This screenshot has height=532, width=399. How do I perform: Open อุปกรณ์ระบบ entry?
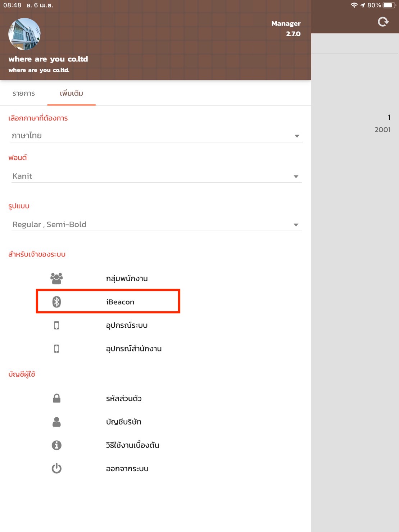tap(127, 325)
